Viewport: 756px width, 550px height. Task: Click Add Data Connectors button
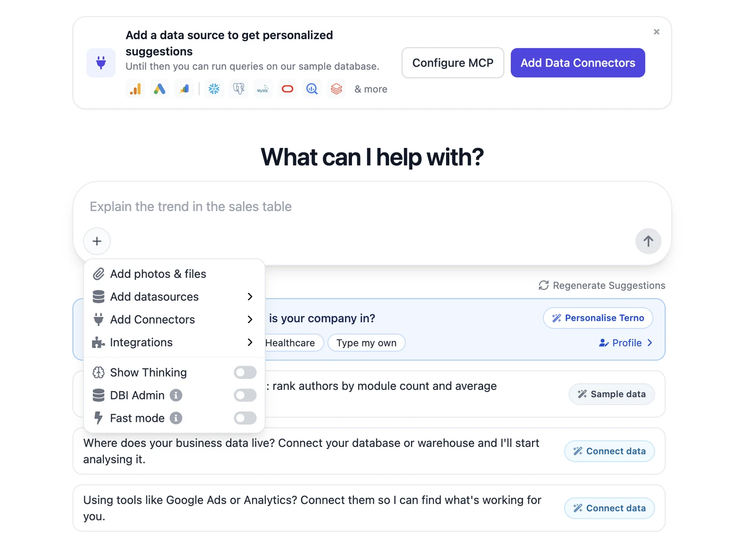click(x=578, y=63)
